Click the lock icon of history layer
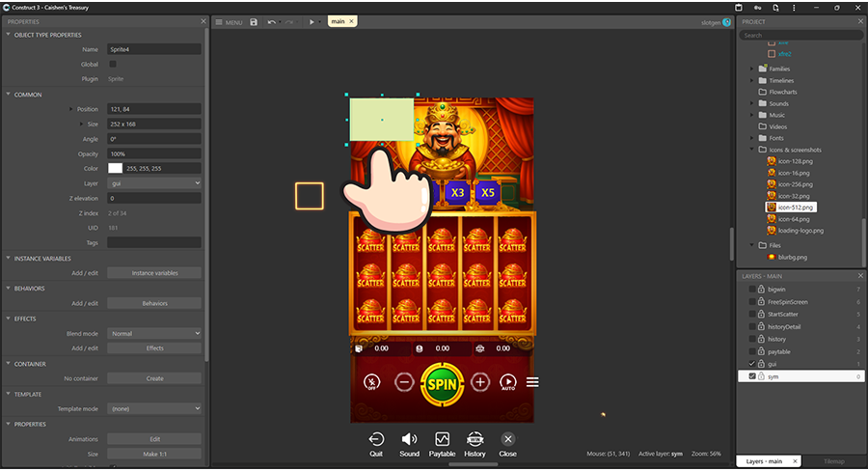The image size is (868, 471). click(762, 339)
